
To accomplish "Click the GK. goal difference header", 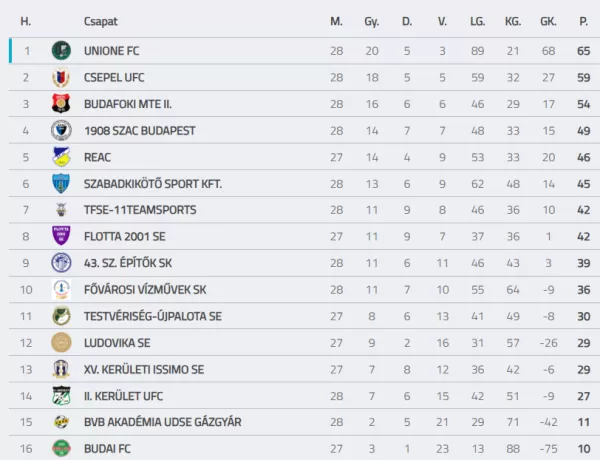I will (x=548, y=21).
